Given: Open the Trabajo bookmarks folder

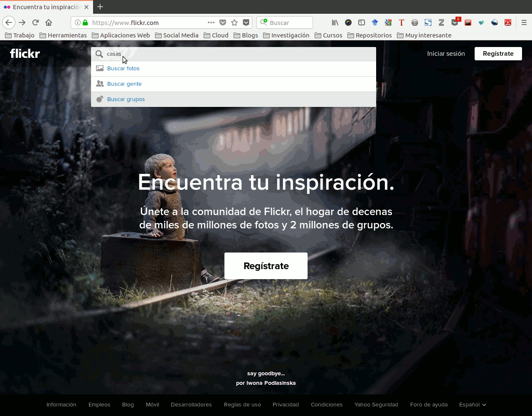Looking at the screenshot, I should coord(20,35).
